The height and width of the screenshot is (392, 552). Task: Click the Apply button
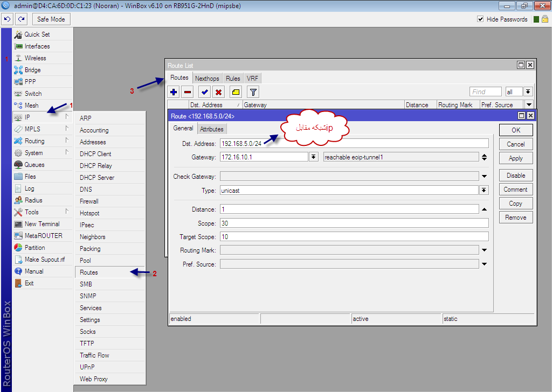tap(516, 158)
